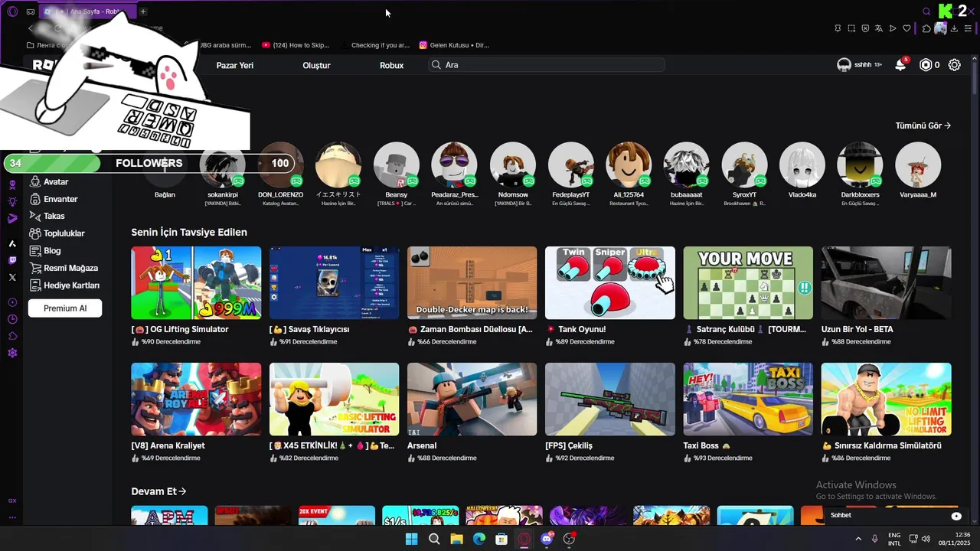
Task: Open the Pazar Yeri menu
Action: coord(234,65)
